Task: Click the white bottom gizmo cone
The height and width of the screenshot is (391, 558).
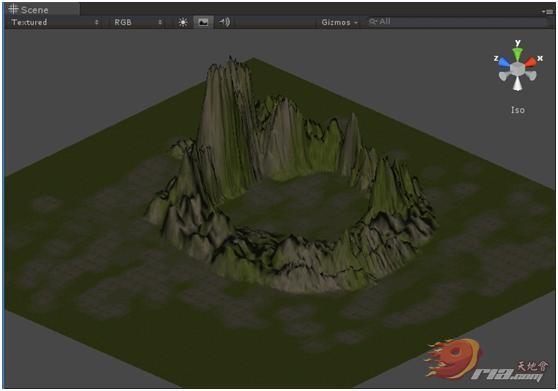Action: 518,84
